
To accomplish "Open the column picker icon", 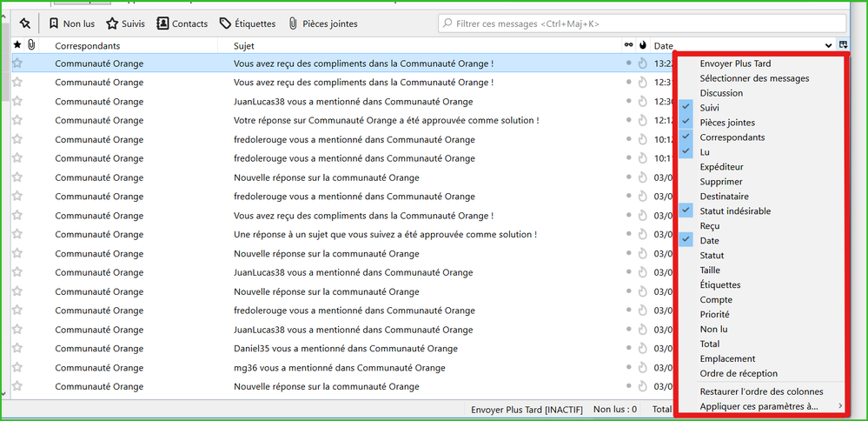I will pyautogui.click(x=844, y=44).
